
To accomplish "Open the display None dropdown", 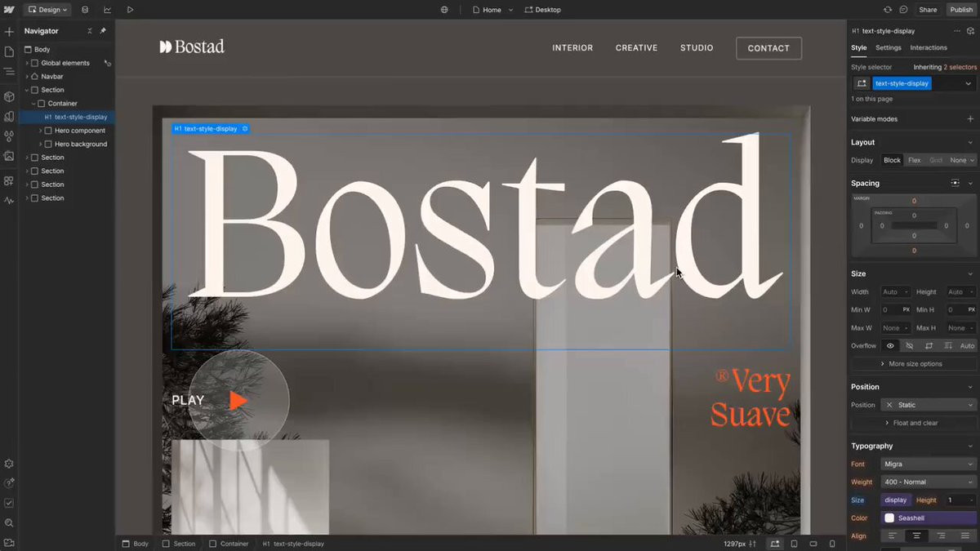I will coord(962,160).
